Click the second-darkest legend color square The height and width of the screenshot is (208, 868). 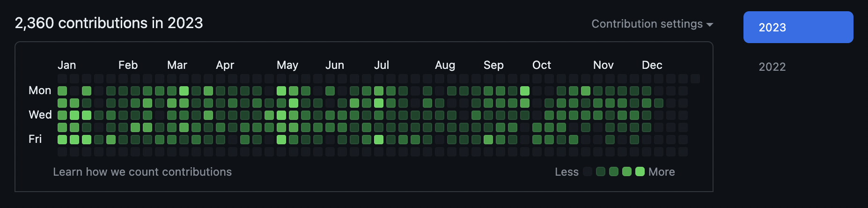[x=601, y=171]
